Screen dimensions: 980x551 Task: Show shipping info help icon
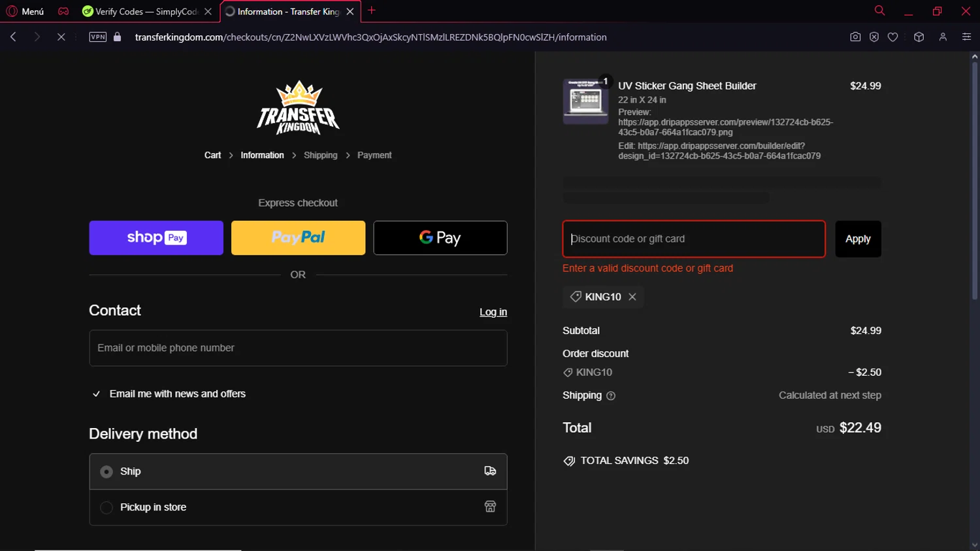pos(611,395)
